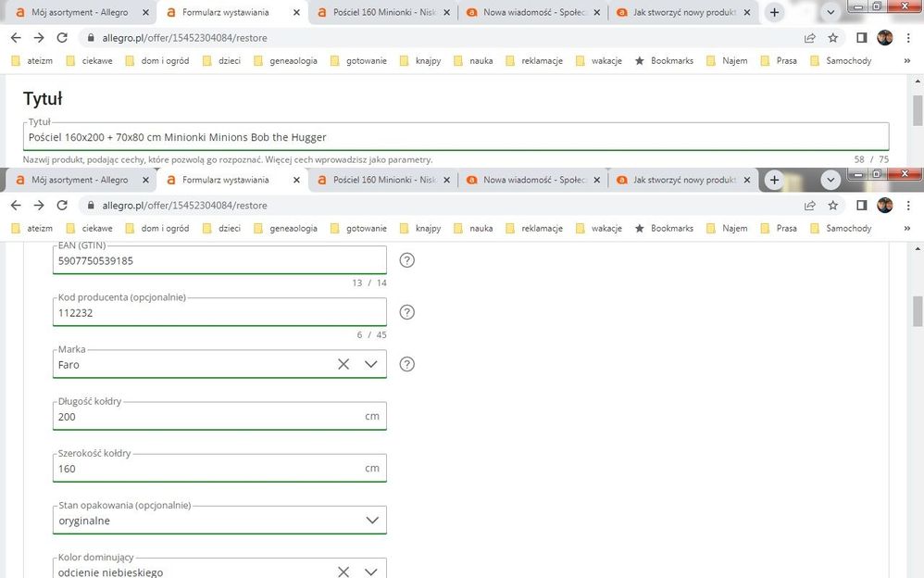Open 'ateizm' bookmark folder in EAN field window
The height and width of the screenshot is (578, 924).
(31, 228)
